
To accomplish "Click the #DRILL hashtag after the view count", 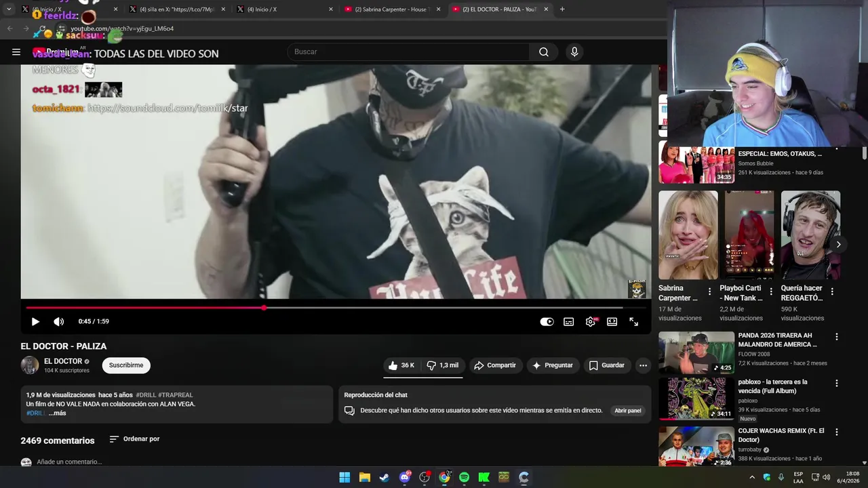I will click(x=146, y=395).
